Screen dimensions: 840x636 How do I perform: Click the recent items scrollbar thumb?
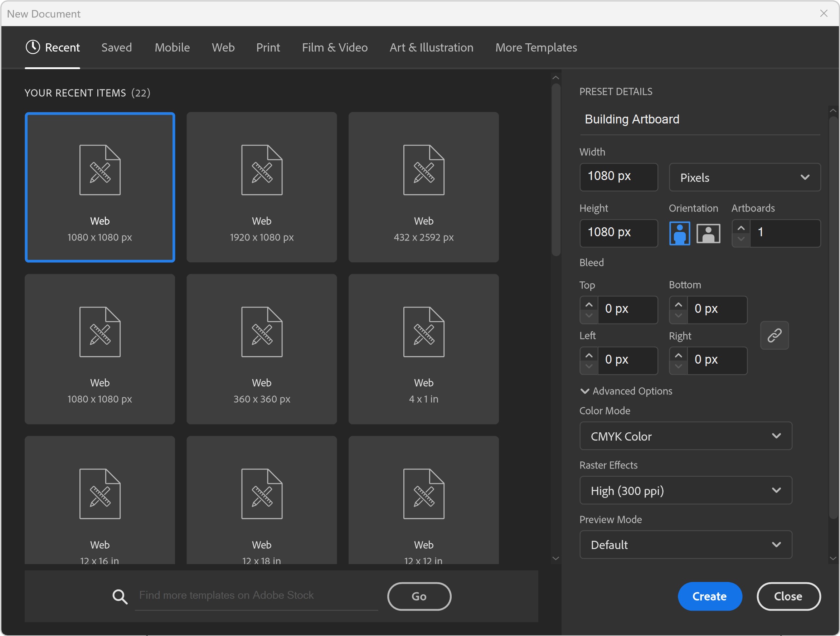(556, 170)
